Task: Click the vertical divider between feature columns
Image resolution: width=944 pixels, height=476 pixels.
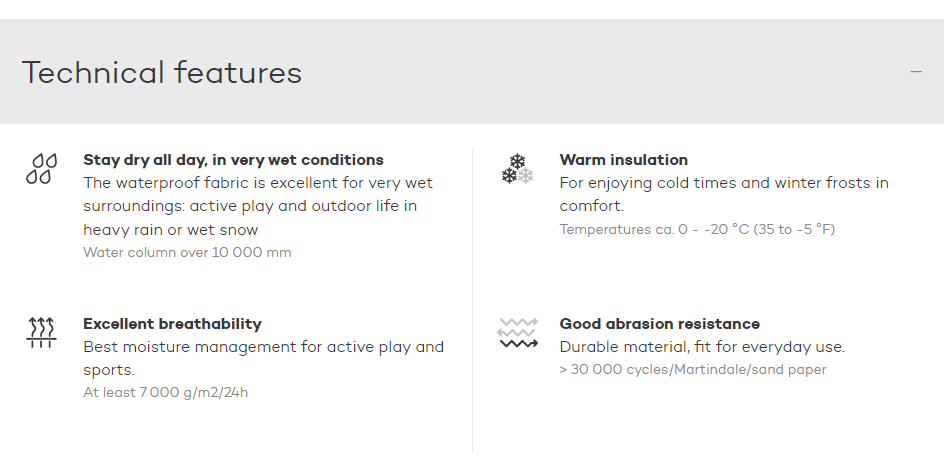Action: [473, 300]
